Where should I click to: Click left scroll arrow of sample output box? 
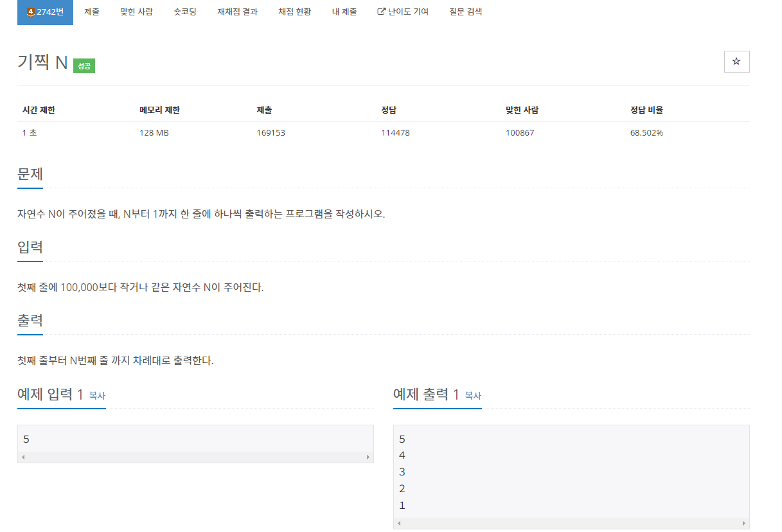tap(398, 523)
